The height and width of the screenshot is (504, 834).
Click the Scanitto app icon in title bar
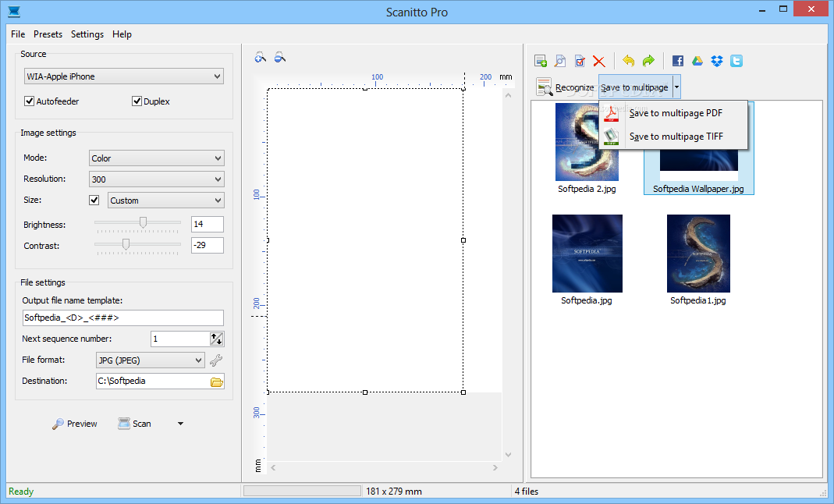[14, 11]
